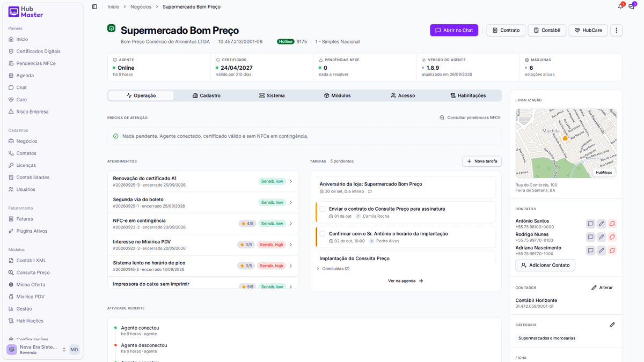Go to Início breadcrumb
This screenshot has height=362, width=644.
click(113, 6)
